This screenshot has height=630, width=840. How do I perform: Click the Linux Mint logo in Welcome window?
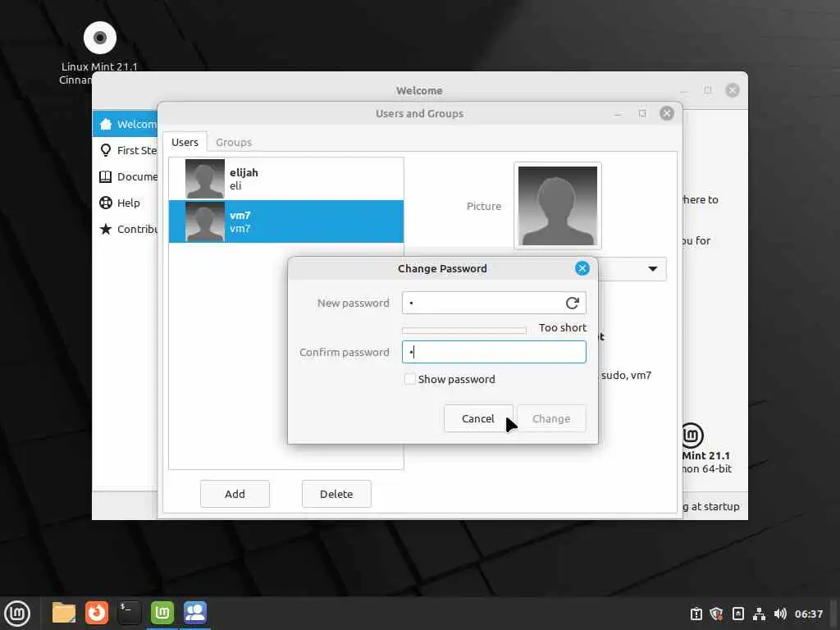(x=692, y=436)
